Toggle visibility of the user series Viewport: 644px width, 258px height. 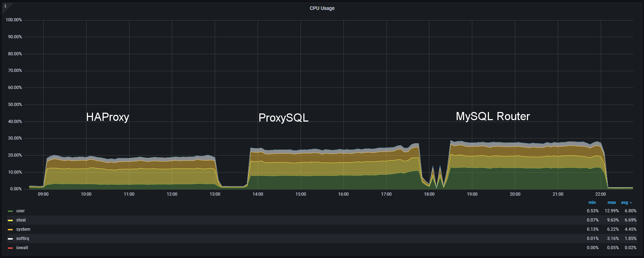[21, 211]
